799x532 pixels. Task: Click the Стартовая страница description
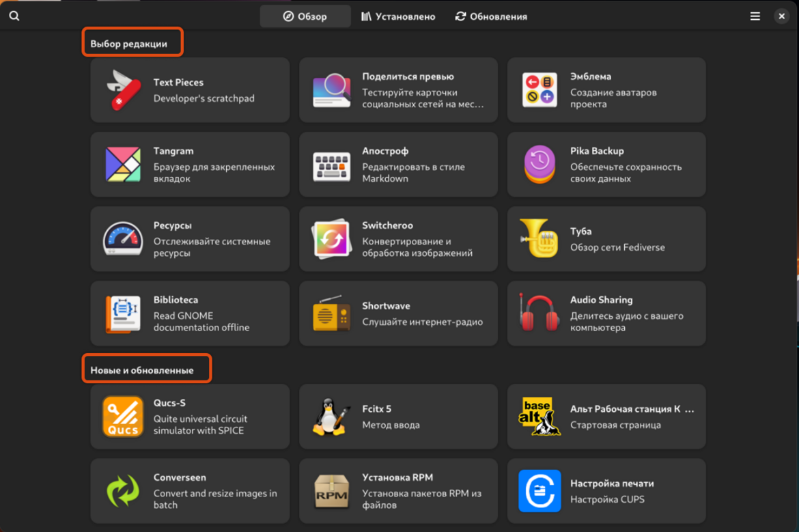click(x=615, y=425)
